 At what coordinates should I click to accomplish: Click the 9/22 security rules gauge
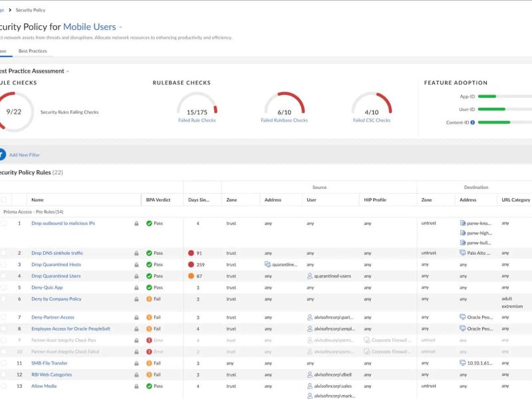tap(13, 112)
